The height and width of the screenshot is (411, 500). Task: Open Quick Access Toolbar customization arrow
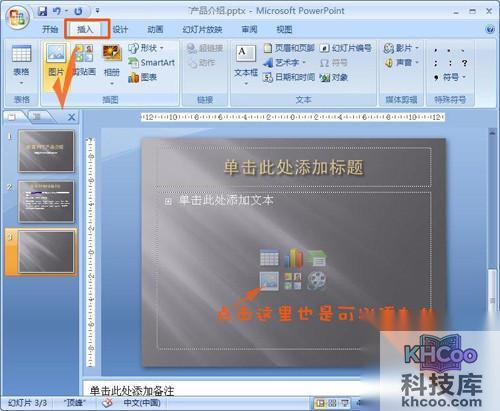pyautogui.click(x=97, y=11)
